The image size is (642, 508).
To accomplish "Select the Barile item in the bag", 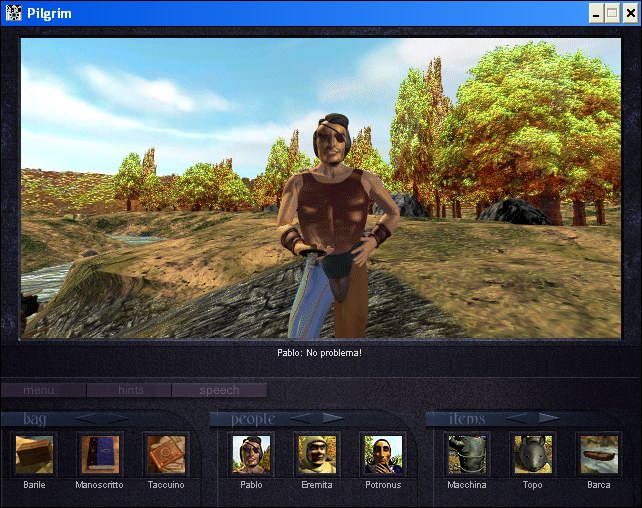I will pos(34,454).
